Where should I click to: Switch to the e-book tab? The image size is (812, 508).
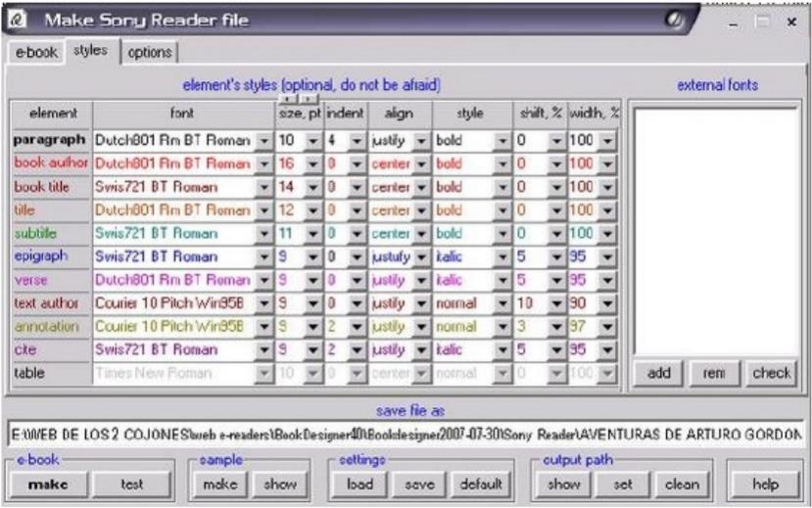(x=36, y=52)
